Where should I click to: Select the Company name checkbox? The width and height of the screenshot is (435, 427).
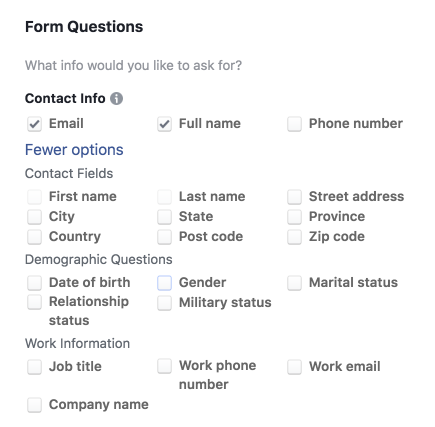click(34, 405)
